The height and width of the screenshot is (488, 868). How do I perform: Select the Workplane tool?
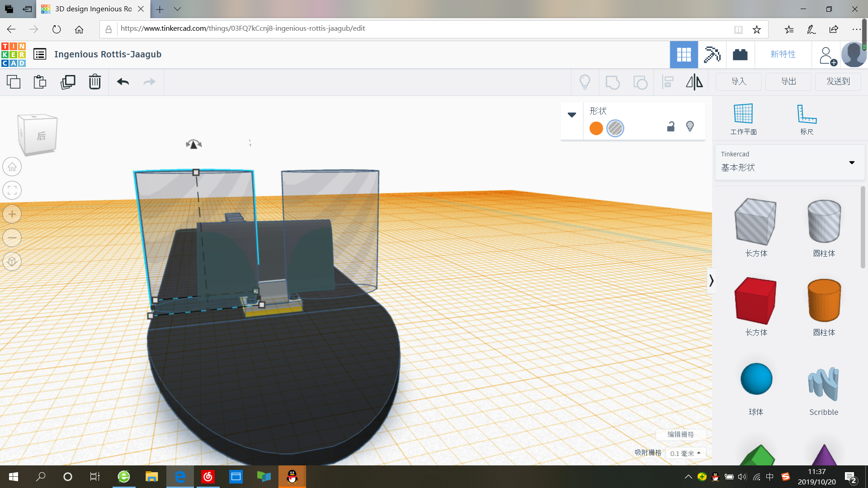click(x=743, y=119)
